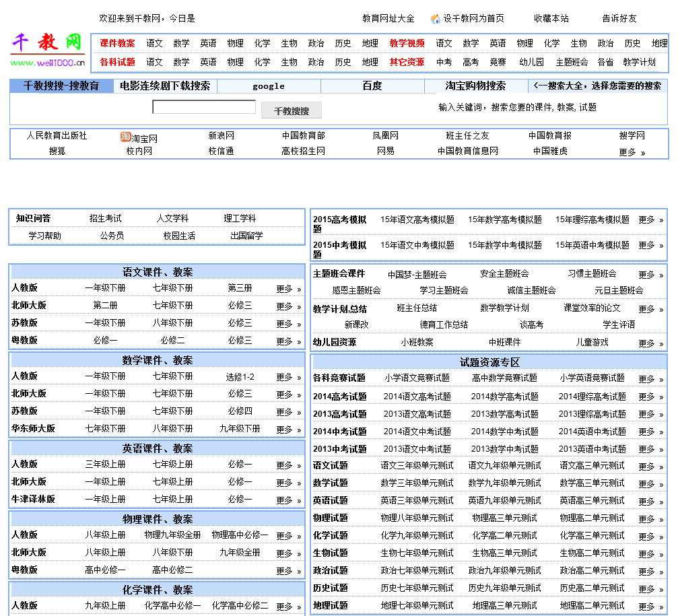Switch to the 电影连续剧下载搜索 tab
The width and height of the screenshot is (678, 616).
click(165, 86)
